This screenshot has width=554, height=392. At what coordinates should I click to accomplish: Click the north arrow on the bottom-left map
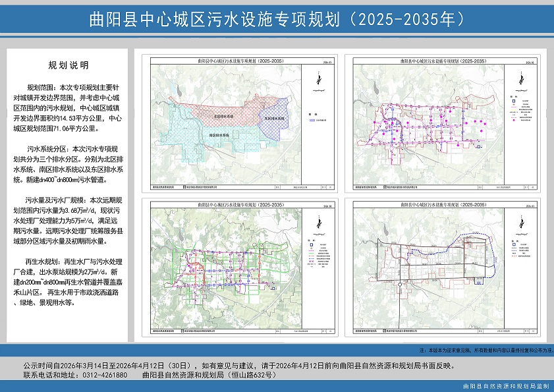coord(317,227)
